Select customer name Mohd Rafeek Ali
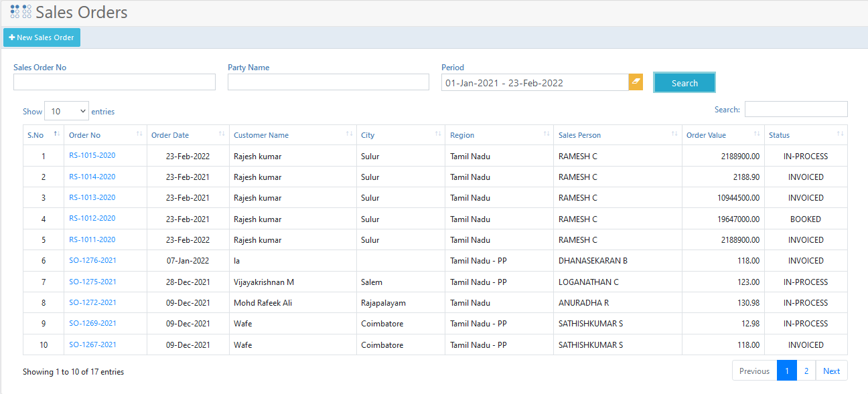This screenshot has width=868, height=394. (x=263, y=303)
